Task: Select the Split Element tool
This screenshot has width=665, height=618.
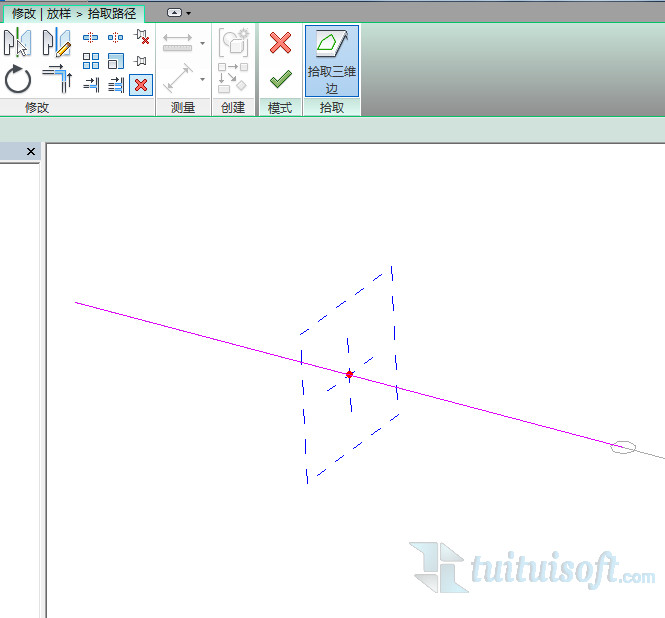Action: click(91, 38)
